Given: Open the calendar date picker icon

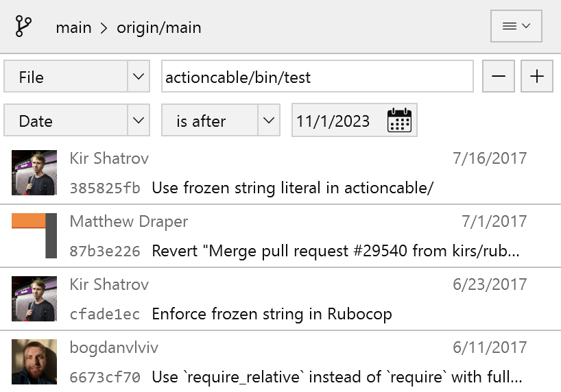Looking at the screenshot, I should click(399, 121).
